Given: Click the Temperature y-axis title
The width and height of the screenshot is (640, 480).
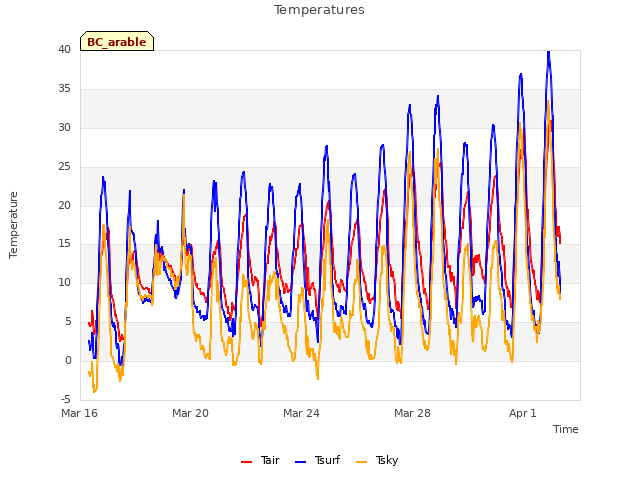Looking at the screenshot, I should 13,225.
